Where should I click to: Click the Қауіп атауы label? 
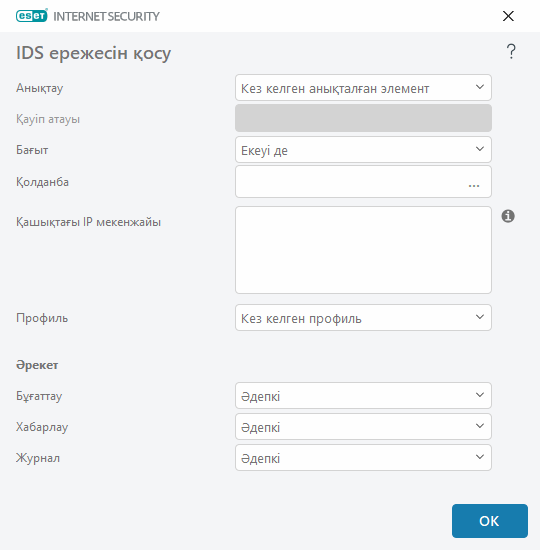pos(48,119)
